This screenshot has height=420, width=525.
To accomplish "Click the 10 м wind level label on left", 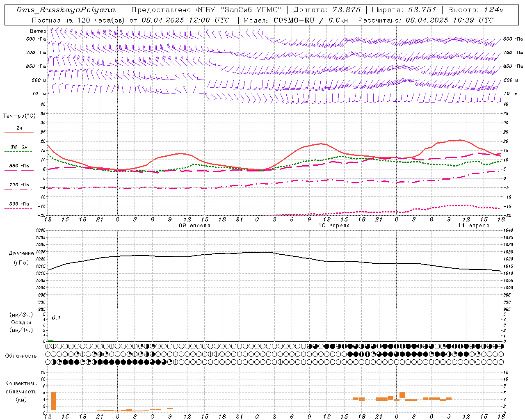I will (39, 94).
